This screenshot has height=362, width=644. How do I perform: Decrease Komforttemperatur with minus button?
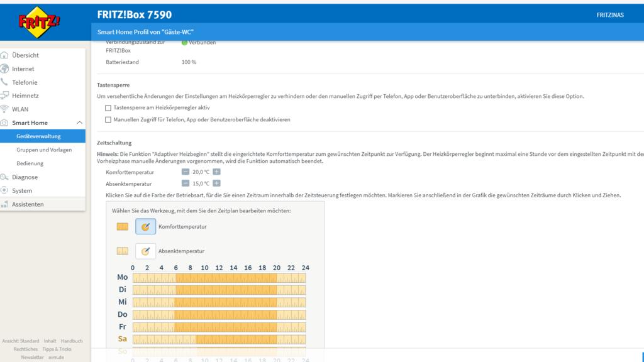[186, 172]
